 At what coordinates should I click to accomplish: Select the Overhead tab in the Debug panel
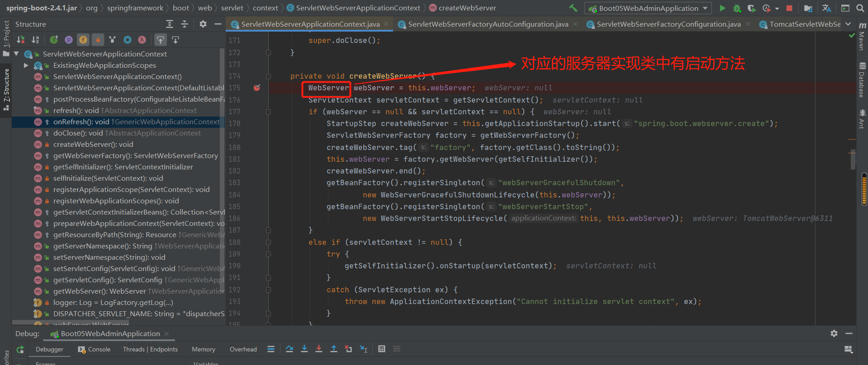[243, 349]
